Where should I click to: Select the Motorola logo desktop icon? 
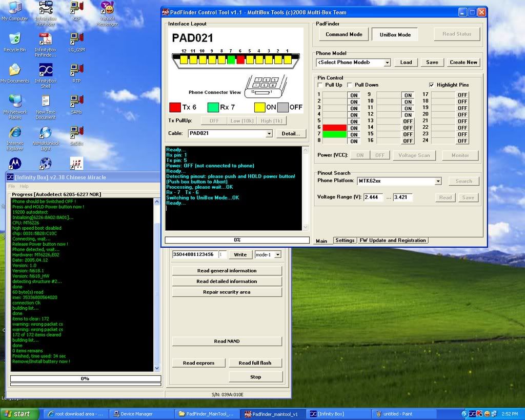[15, 164]
